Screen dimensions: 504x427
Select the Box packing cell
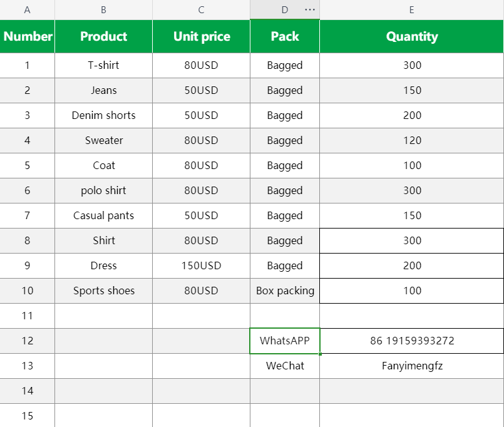coord(285,291)
